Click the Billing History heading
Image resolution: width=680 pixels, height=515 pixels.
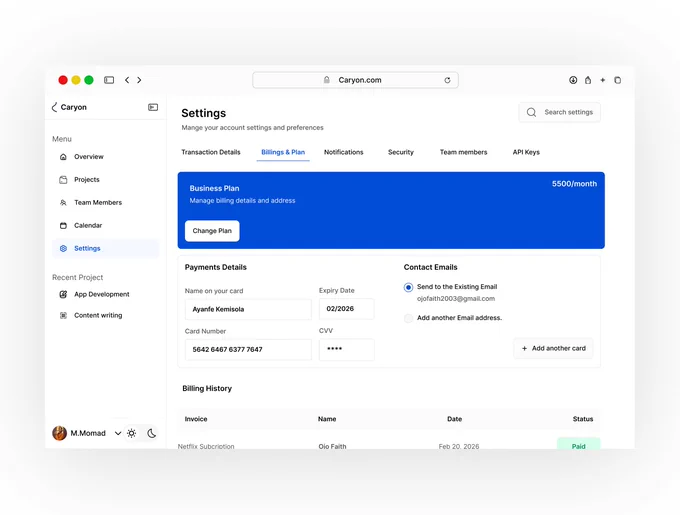tap(207, 388)
